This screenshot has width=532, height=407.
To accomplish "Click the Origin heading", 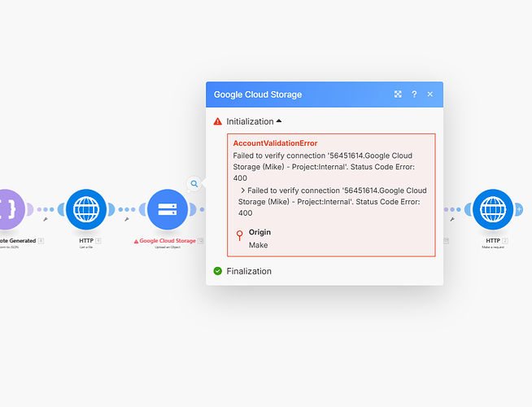I will click(x=259, y=232).
